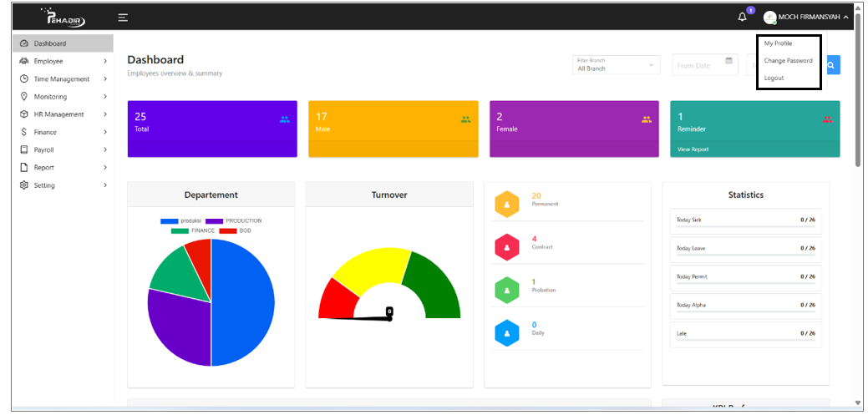Expand the Employee sidebar menu

(63, 61)
